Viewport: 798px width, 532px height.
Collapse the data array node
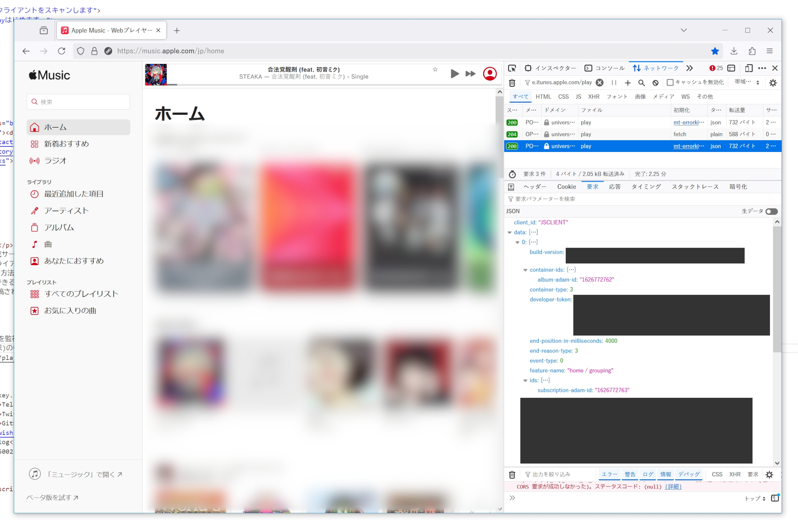510,232
